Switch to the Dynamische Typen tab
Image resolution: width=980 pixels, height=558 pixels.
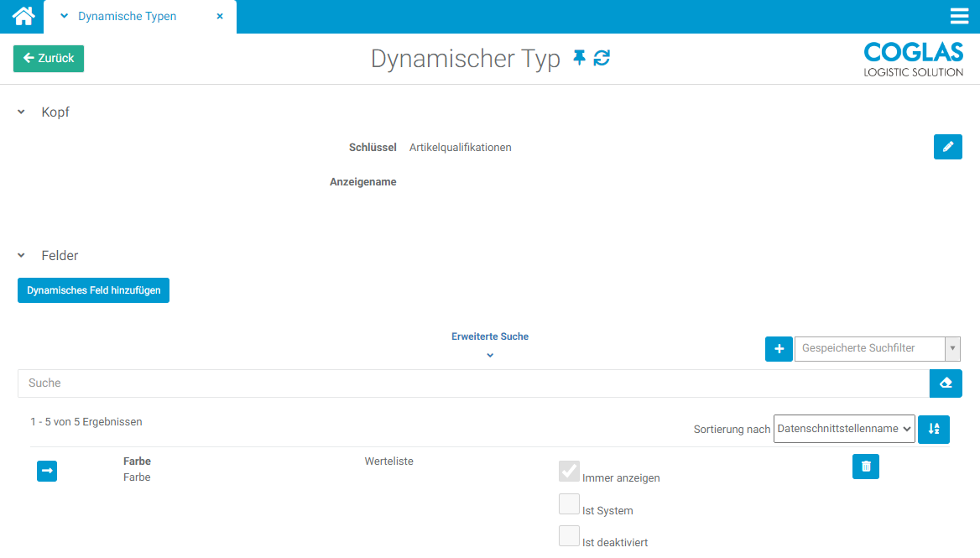[127, 16]
